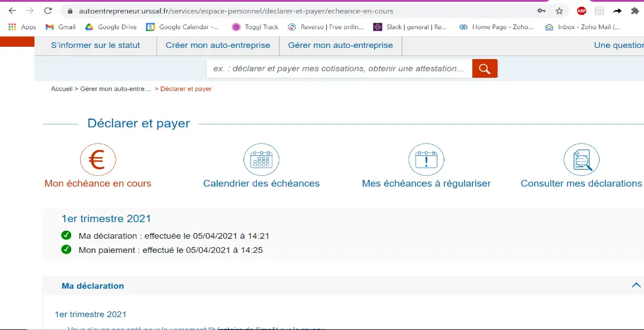Open Mon échéance en cours link
The image size is (644, 330).
98,183
